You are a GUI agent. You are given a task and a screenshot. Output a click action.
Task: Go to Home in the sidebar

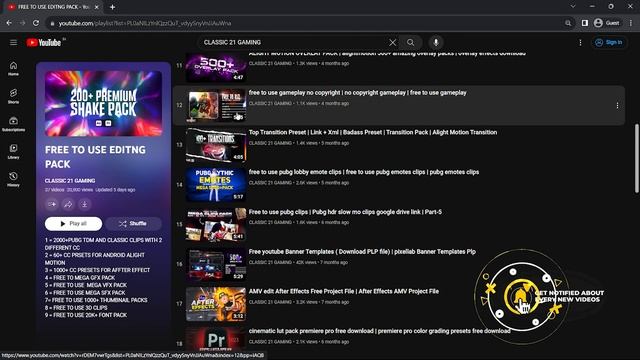point(13,69)
